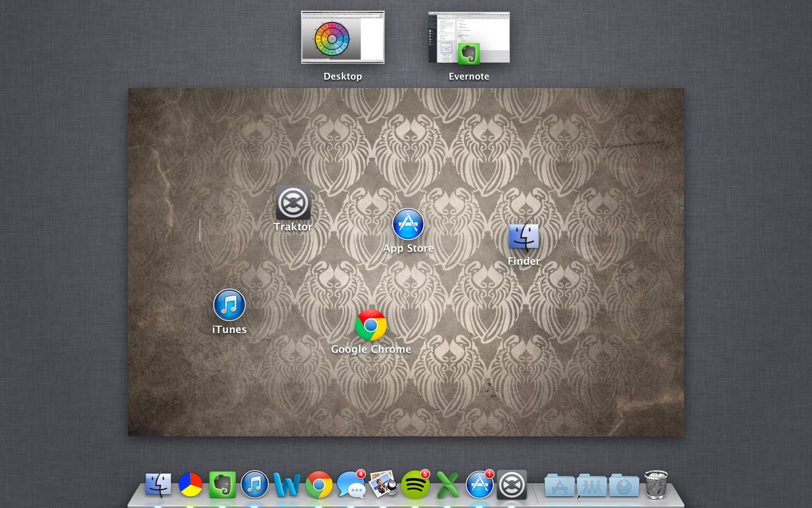Switch to the Evernote full-screen space thumbnail
This screenshot has width=812, height=508.
pos(469,37)
